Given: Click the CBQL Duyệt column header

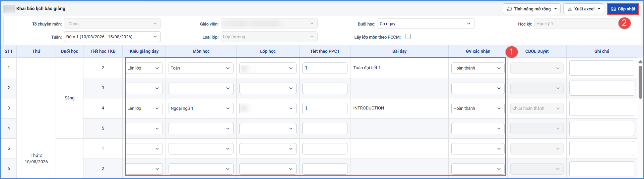Looking at the screenshot, I should pyautogui.click(x=537, y=51).
